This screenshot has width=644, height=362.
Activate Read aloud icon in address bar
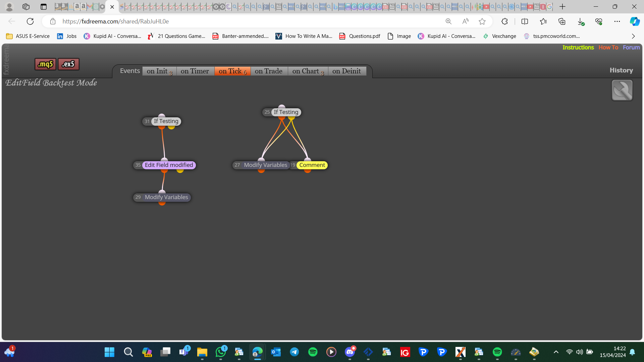coord(465,21)
